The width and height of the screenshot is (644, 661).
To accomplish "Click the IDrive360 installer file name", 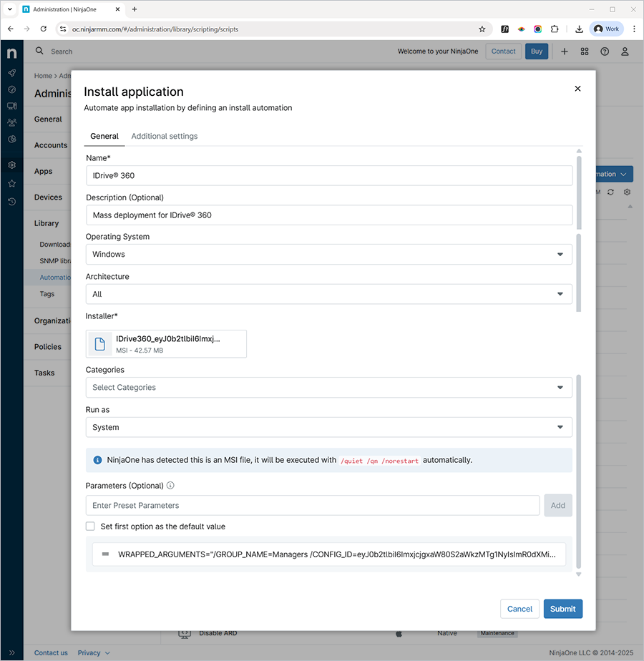I will [x=168, y=339].
